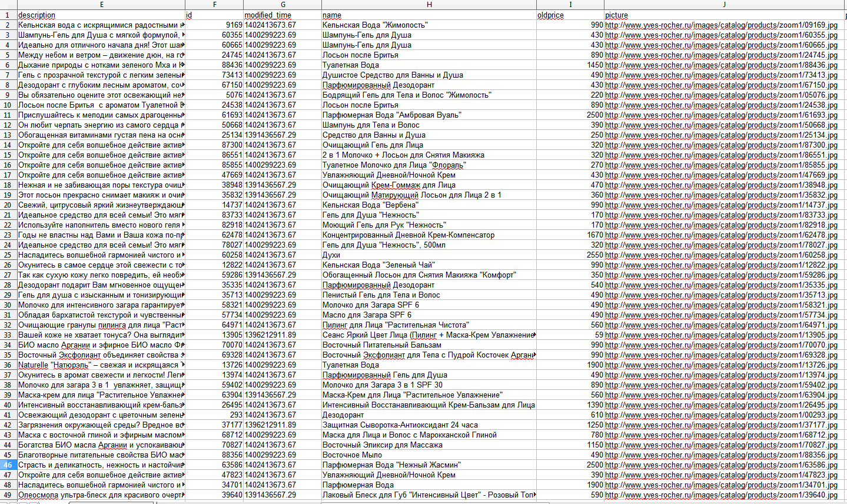Open picture link ending zoom1/00293.jpg
The height and width of the screenshot is (504, 847).
tap(721, 415)
